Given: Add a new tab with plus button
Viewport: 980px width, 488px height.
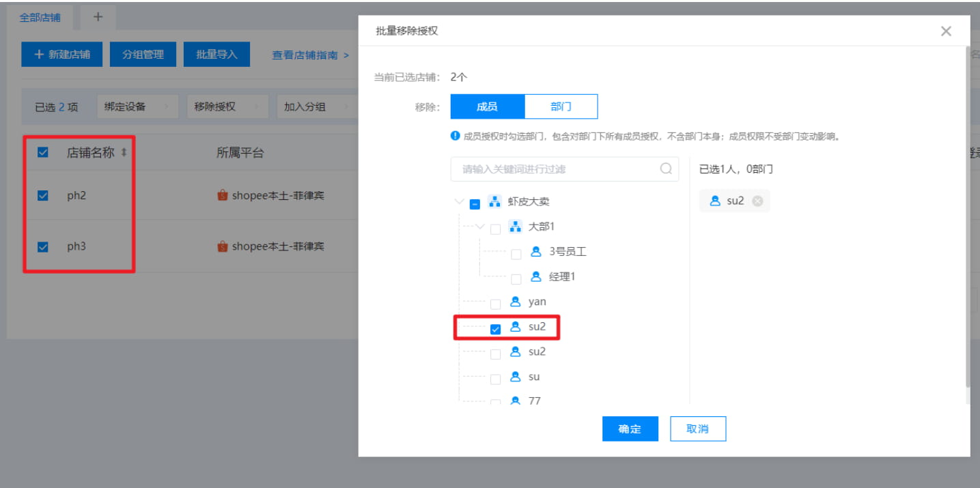Looking at the screenshot, I should coord(98,17).
